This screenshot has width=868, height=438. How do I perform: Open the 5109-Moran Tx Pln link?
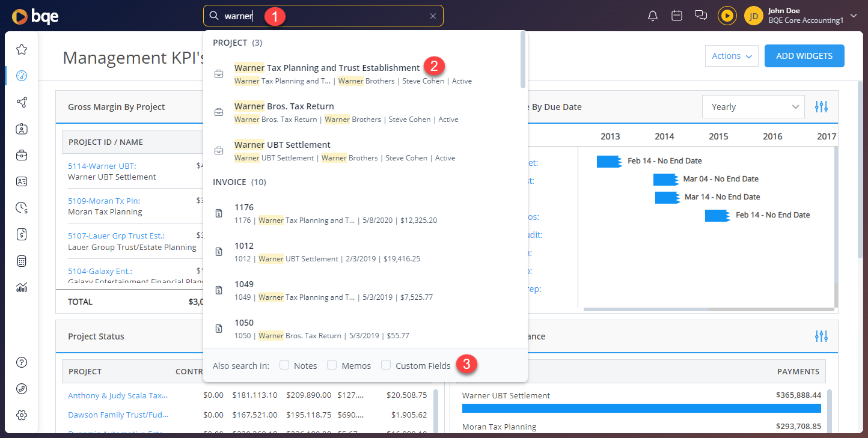pyautogui.click(x=104, y=201)
